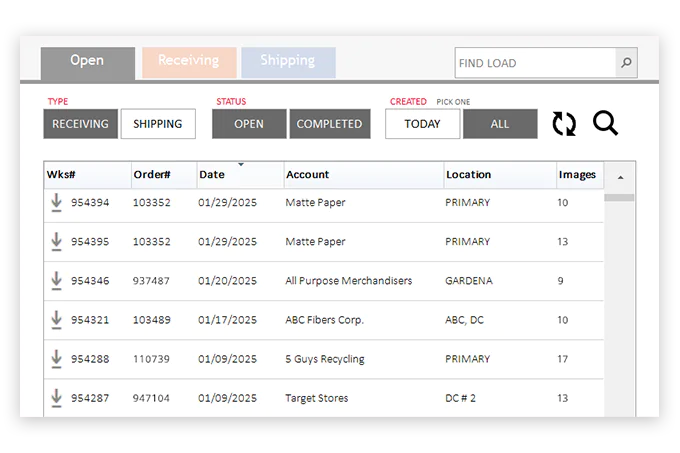Screen dimensions: 680x453
Task: Select the COMPLETED status filter
Action: [329, 124]
